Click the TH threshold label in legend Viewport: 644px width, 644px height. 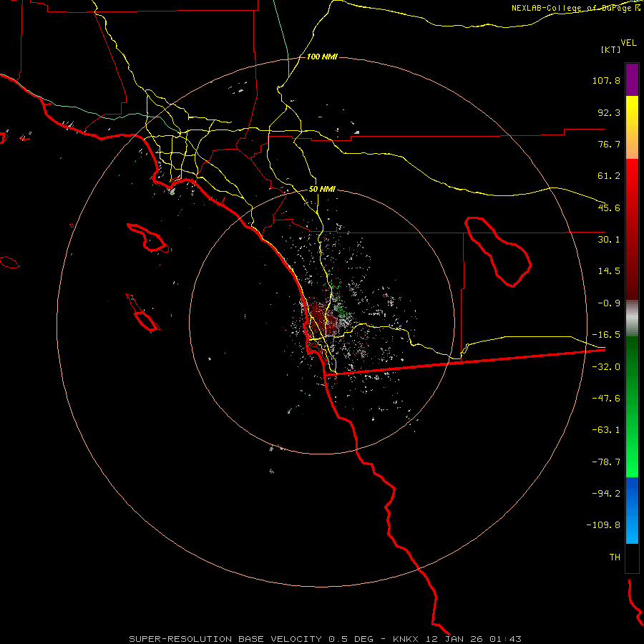tap(615, 557)
